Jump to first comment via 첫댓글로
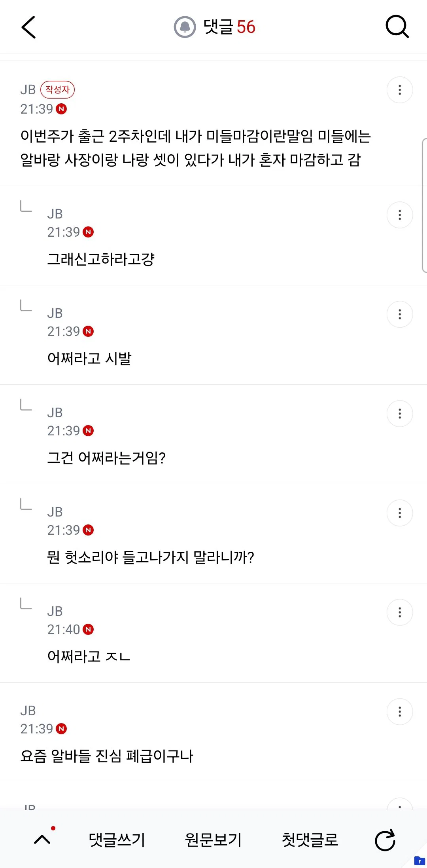 310,840
